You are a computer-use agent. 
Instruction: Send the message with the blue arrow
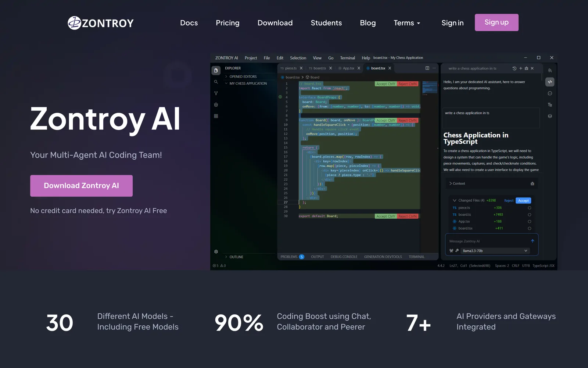click(533, 241)
